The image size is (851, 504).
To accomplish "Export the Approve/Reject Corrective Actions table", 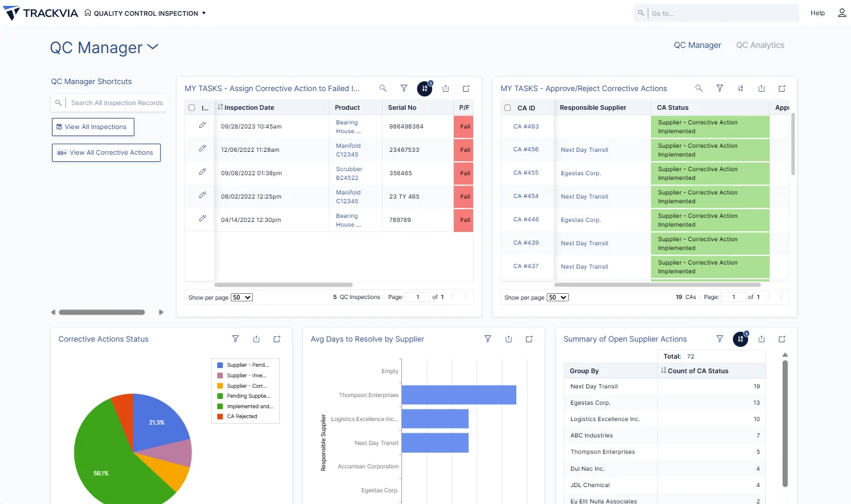I will (762, 88).
